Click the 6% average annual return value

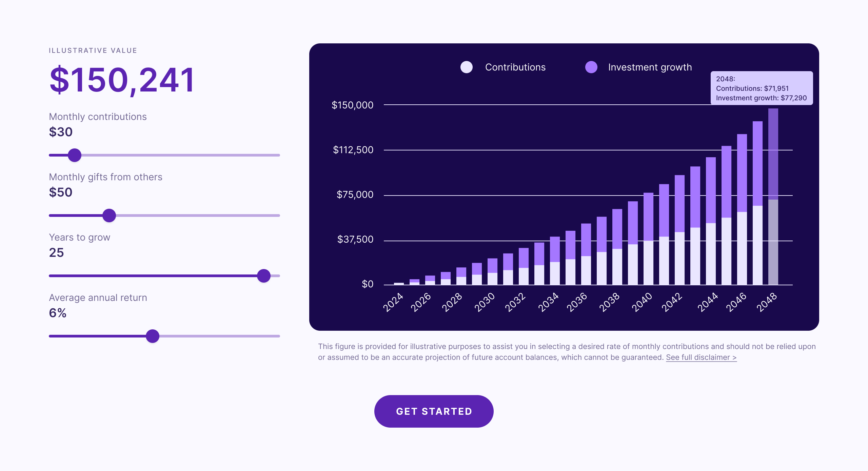57,313
